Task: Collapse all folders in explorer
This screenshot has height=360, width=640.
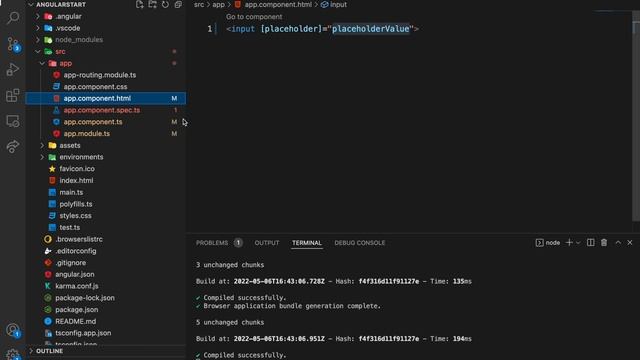Action: click(x=178, y=4)
